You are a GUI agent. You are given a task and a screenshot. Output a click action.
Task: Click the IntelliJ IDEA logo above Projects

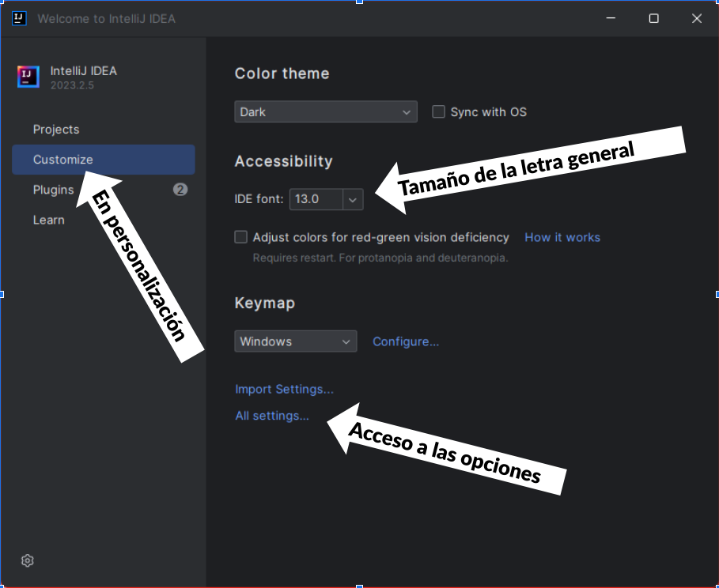(x=28, y=77)
